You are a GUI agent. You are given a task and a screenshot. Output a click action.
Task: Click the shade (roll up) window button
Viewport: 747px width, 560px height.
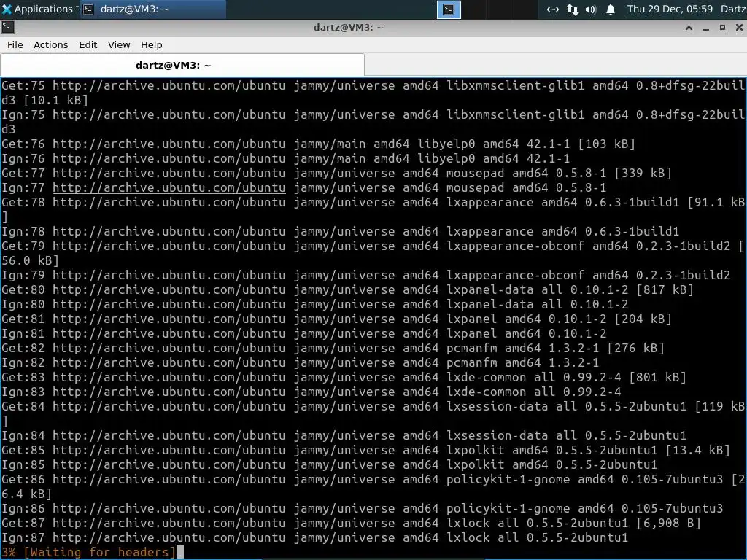pos(689,28)
